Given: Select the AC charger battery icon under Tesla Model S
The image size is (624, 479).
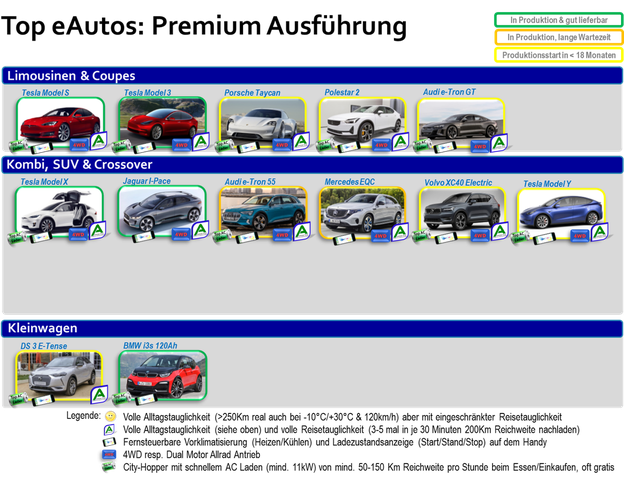Looking at the screenshot, I should (18, 146).
